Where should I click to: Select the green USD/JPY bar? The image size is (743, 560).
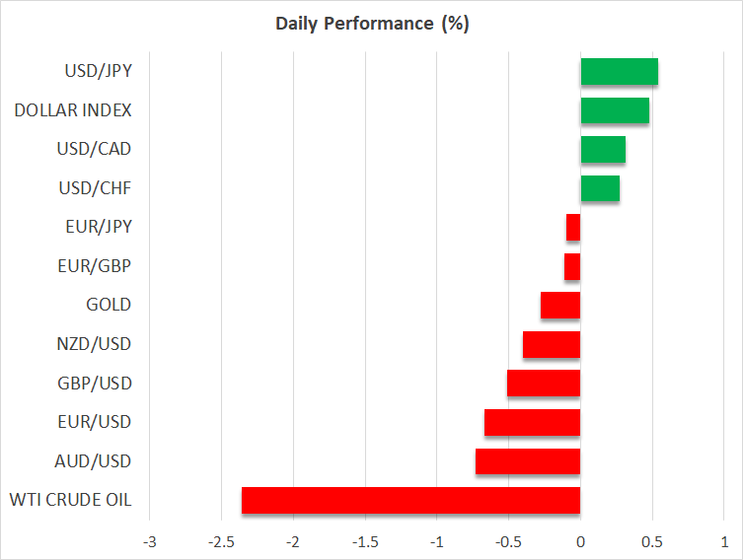[619, 72]
